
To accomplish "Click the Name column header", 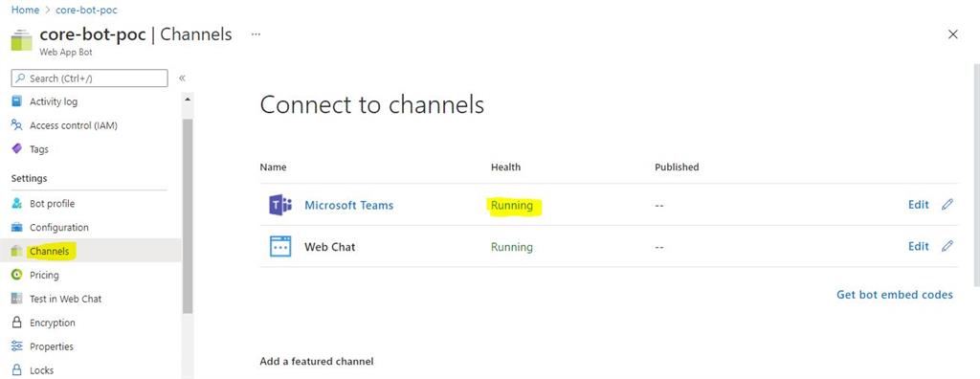I will click(273, 167).
